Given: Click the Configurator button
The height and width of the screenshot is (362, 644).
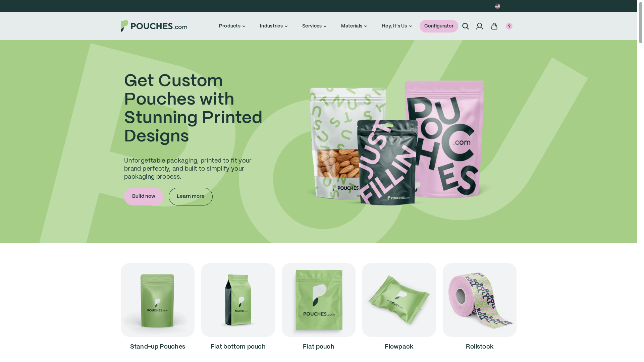Looking at the screenshot, I should [439, 26].
